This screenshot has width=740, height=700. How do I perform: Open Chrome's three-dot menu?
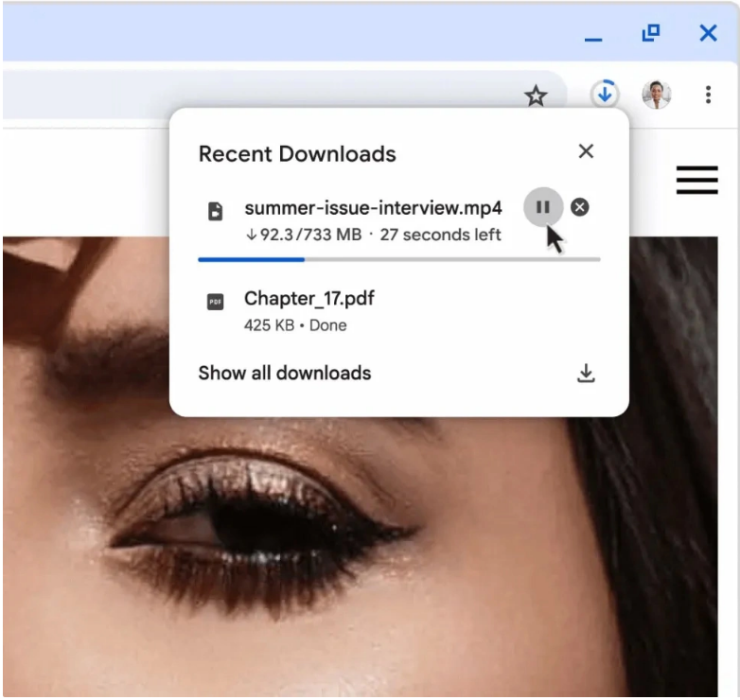tap(708, 95)
